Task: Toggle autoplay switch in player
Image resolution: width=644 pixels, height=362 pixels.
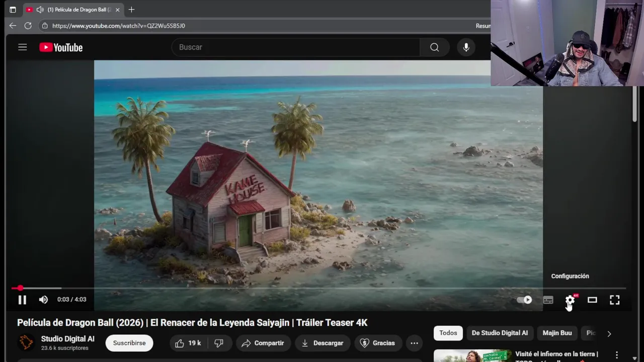Action: 524,300
